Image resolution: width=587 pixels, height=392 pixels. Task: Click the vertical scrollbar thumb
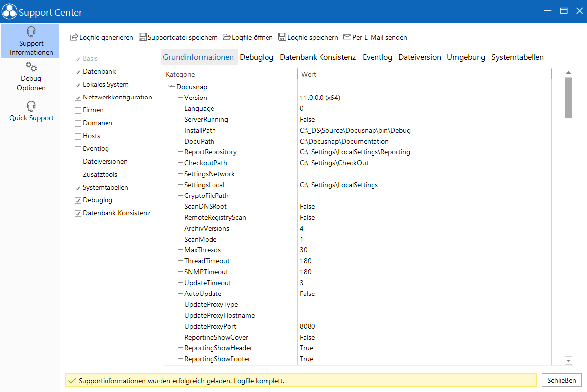(x=568, y=98)
